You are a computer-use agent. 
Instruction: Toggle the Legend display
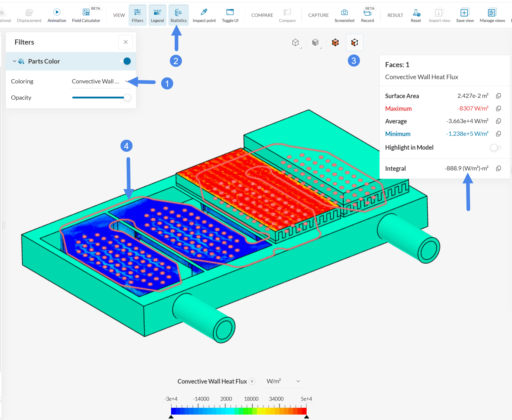[x=157, y=15]
